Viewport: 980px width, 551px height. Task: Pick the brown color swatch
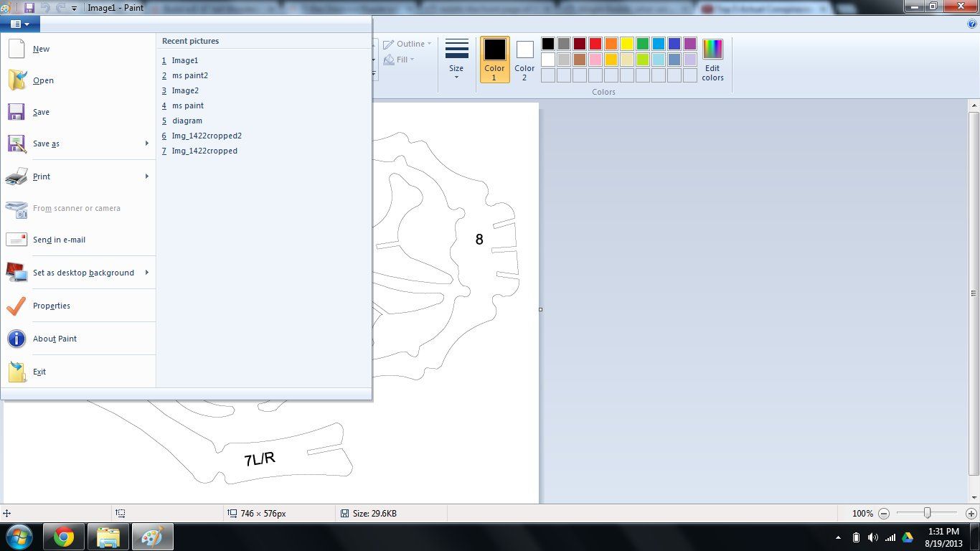click(580, 60)
